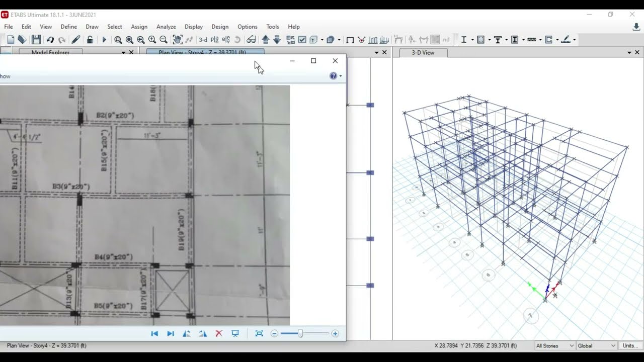644x362 pixels.
Task: Open set display options checkbox icon
Action: point(302,40)
